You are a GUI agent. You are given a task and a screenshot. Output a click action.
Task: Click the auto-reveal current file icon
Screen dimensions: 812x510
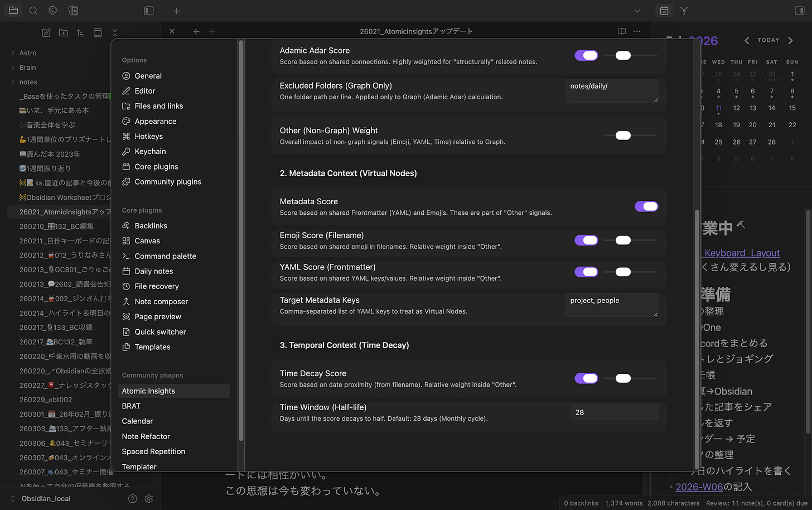(x=98, y=33)
